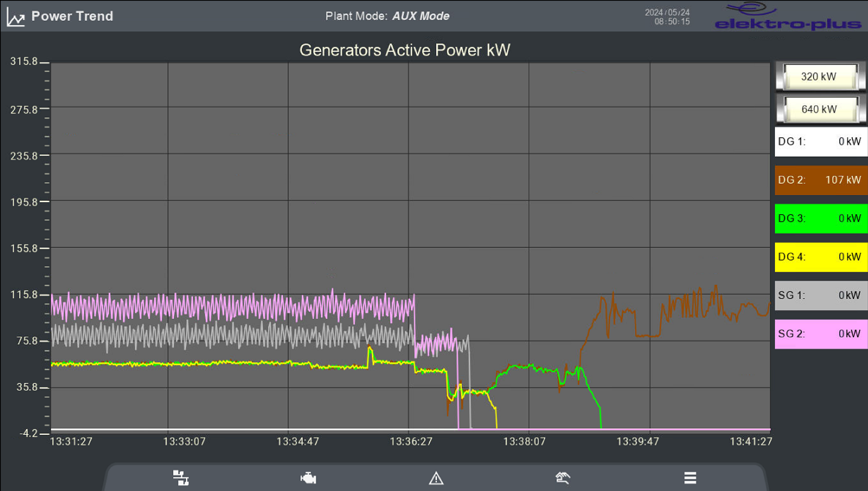The image size is (868, 491).
Task: Click the AUX Mode plant mode label
Action: pos(420,16)
